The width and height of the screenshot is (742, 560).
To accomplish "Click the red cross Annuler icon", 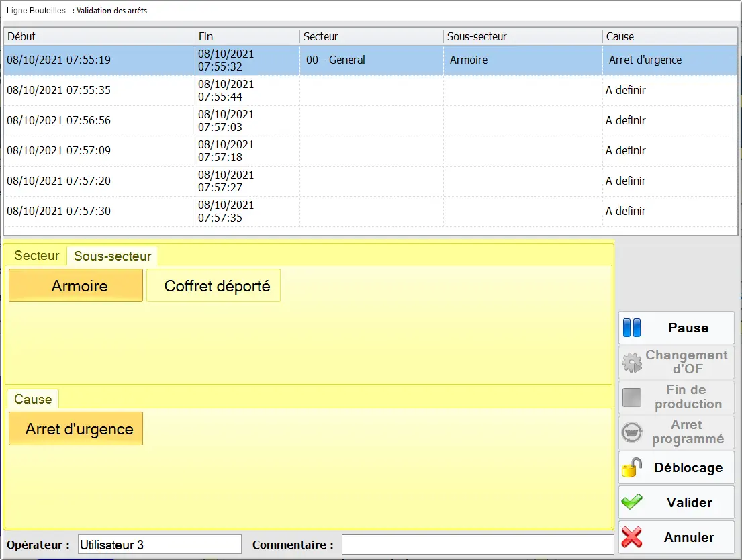I will (x=632, y=537).
